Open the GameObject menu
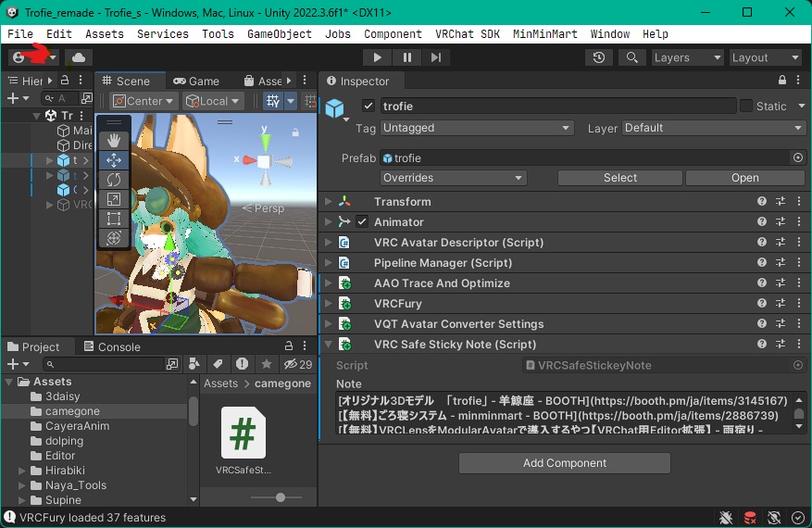 tap(279, 34)
